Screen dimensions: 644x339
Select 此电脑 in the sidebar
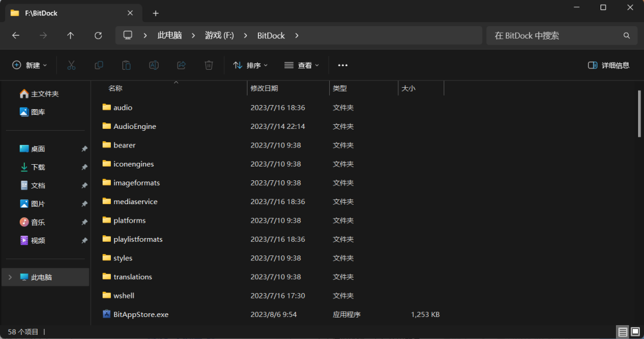pos(45,278)
